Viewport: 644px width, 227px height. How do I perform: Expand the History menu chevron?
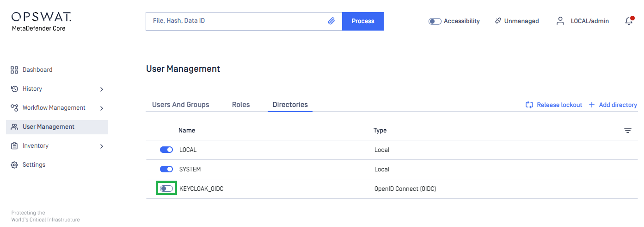click(102, 89)
